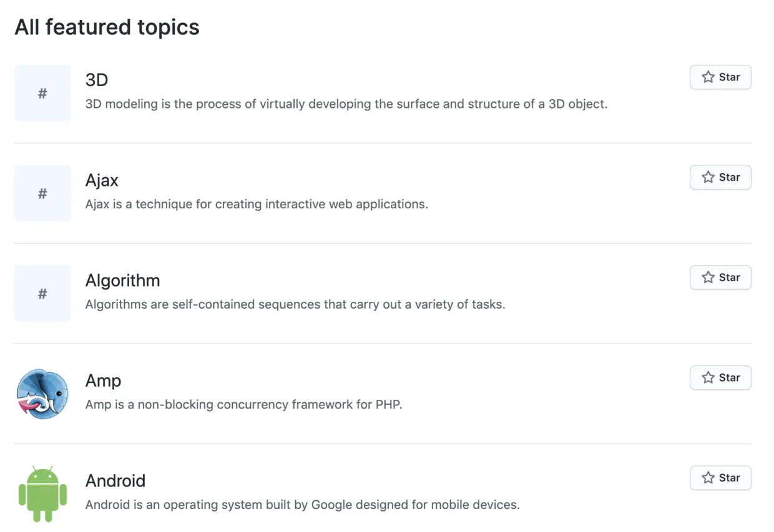Click the Android operating system description
The height and width of the screenshot is (532, 774).
302,505
